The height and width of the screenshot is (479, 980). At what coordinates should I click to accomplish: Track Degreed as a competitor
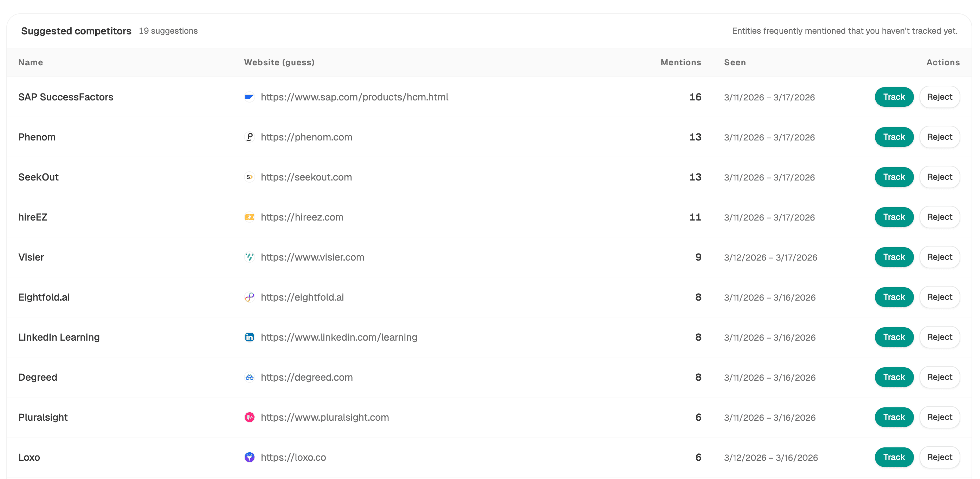[x=894, y=377]
